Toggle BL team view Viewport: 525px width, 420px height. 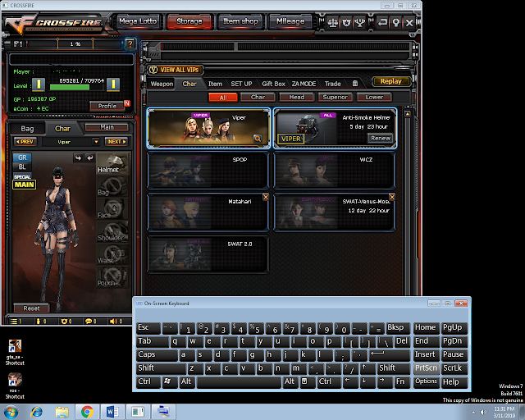tap(22, 167)
